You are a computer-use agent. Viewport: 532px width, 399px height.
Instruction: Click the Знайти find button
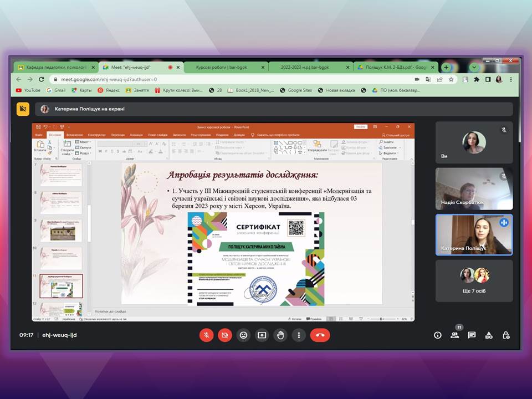387,142
